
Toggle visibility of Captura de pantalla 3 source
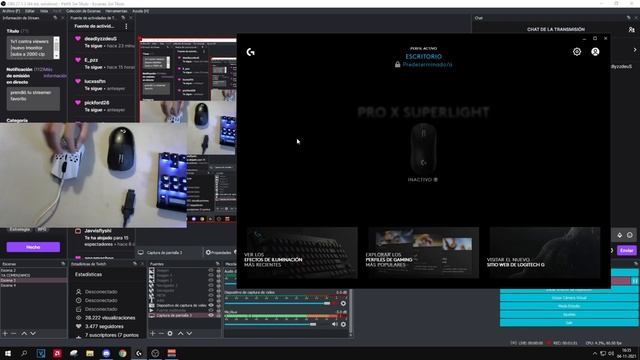(211, 315)
